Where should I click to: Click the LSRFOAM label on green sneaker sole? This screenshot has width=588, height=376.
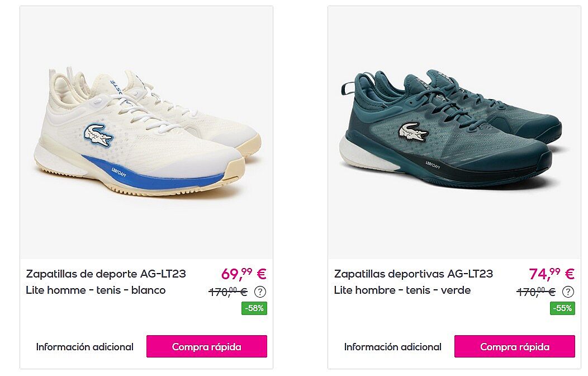433,164
